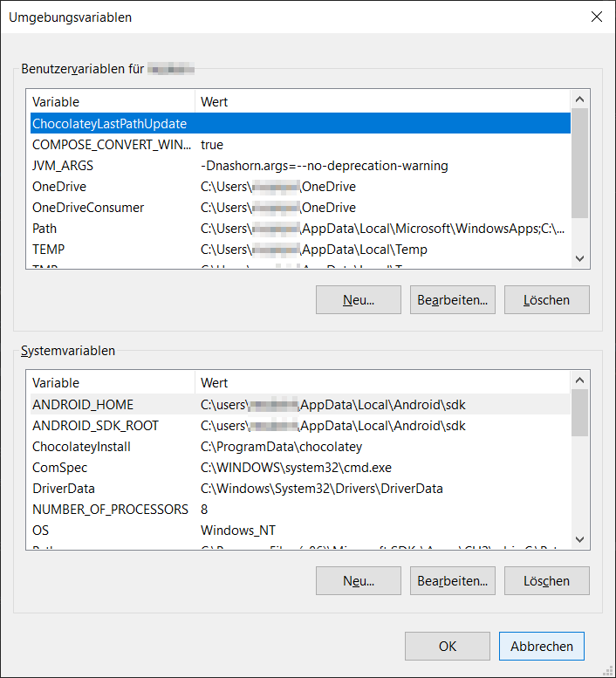
Task: Click Neu button under Systemvariablen
Action: 359,581
